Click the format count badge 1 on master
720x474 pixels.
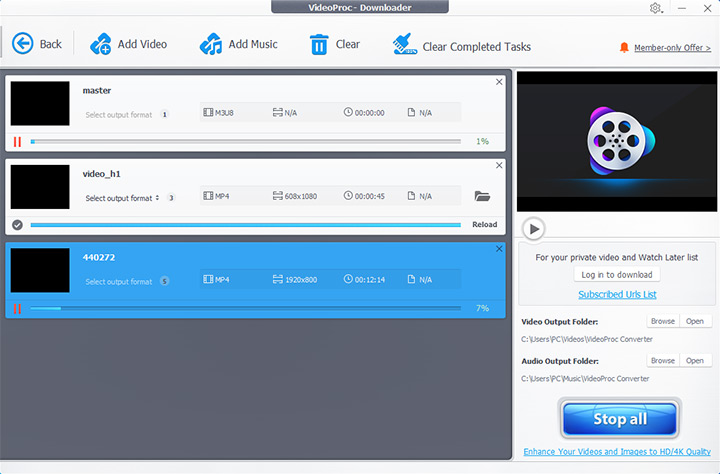(x=164, y=114)
